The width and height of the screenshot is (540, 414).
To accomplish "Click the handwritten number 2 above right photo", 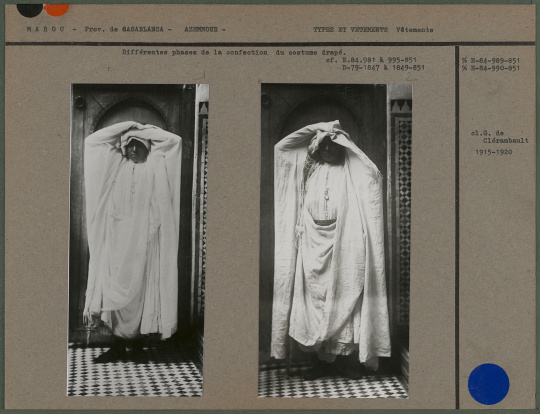I will tap(411, 76).
